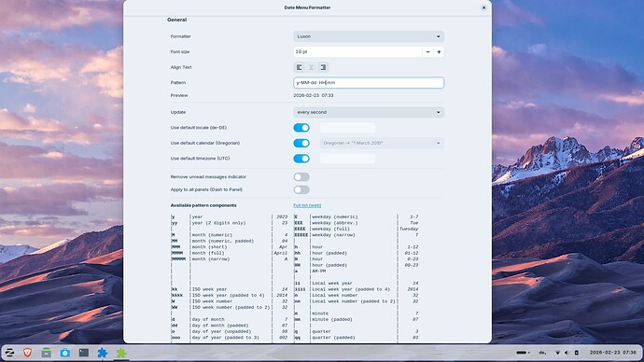Switch to the green puzzle extension app

tap(121, 353)
